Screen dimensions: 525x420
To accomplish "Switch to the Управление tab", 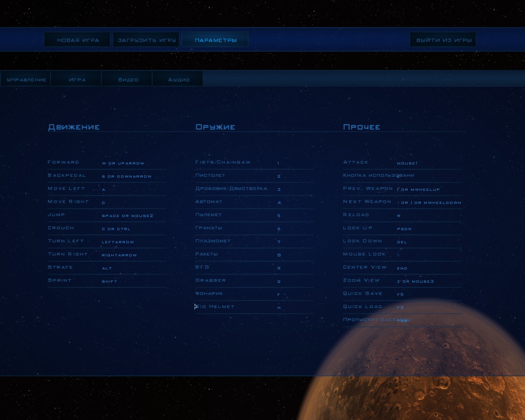I will 26,79.
